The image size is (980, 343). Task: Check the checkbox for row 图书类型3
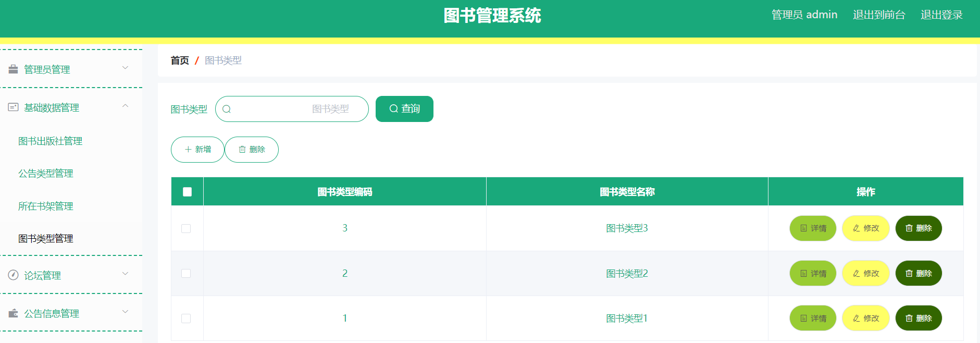(x=186, y=228)
